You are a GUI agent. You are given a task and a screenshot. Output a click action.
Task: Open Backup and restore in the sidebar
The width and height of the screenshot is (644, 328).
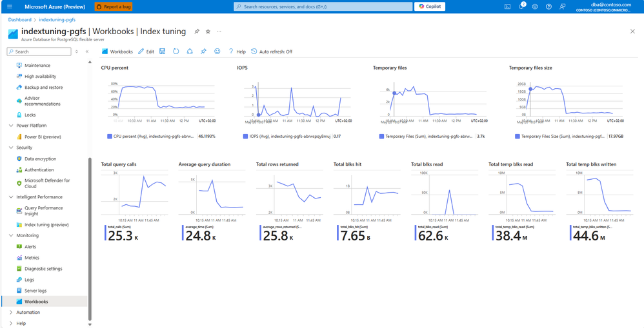click(45, 88)
